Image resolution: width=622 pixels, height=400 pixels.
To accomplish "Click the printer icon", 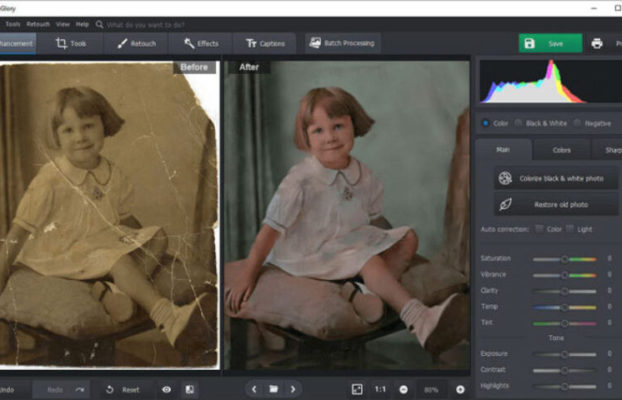I will pos(597,43).
